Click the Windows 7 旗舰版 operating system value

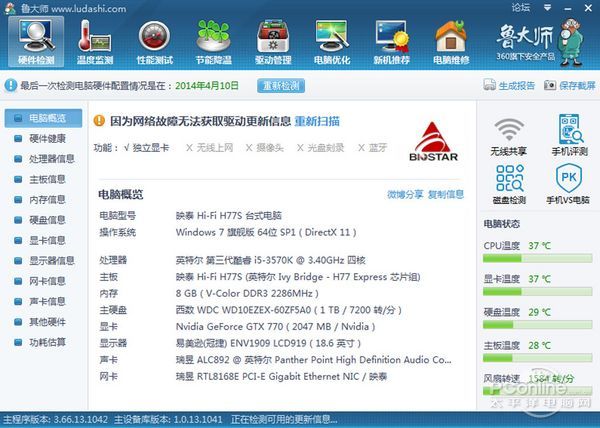266,233
